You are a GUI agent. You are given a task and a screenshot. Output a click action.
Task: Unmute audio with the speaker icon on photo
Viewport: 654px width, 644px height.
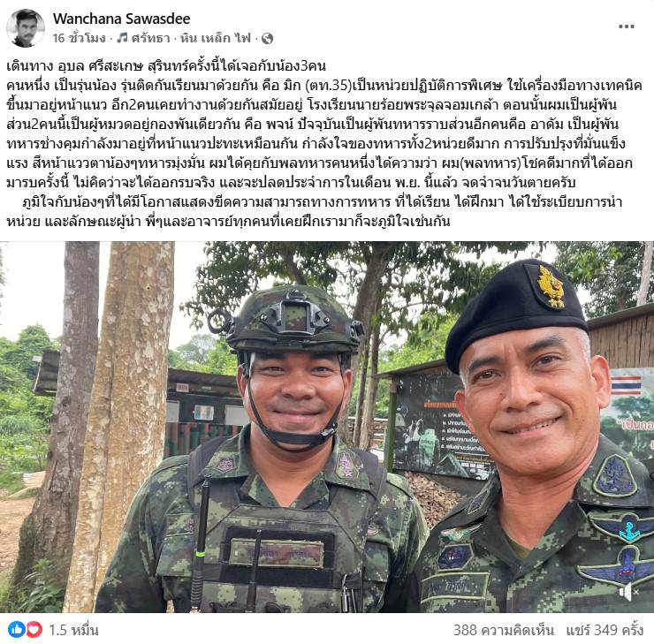click(x=629, y=592)
